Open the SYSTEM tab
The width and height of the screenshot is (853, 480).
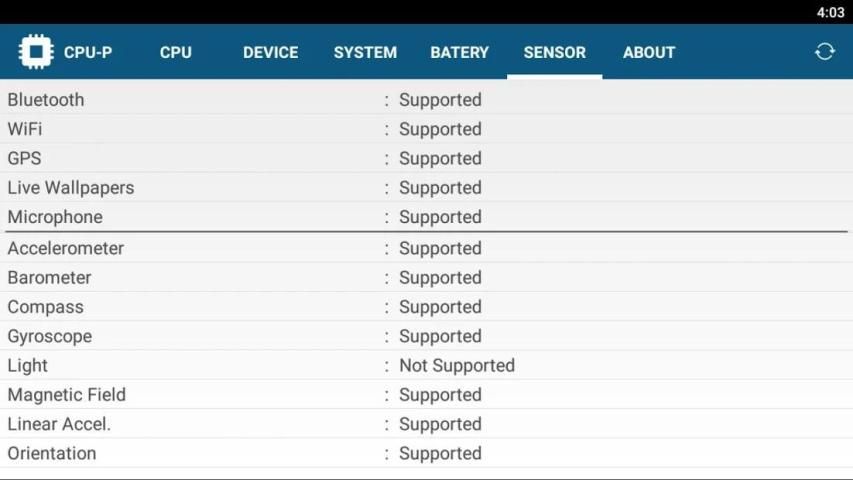tap(365, 52)
